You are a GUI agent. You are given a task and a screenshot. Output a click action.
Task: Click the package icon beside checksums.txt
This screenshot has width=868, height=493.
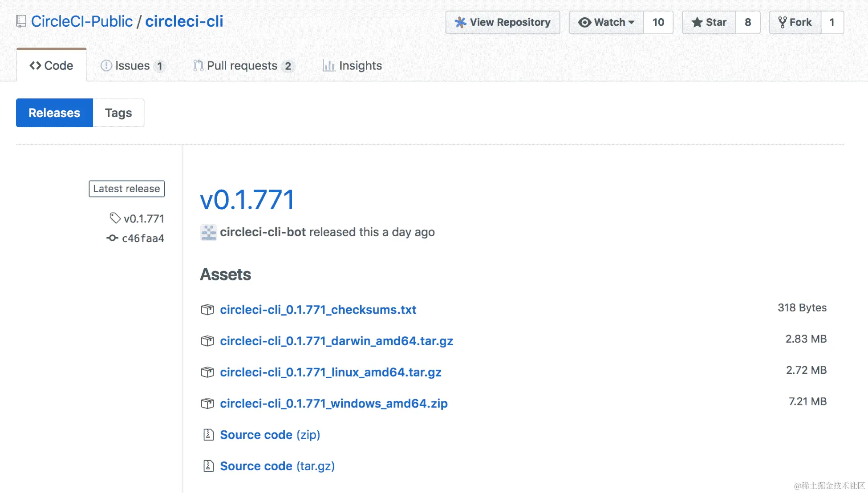207,310
